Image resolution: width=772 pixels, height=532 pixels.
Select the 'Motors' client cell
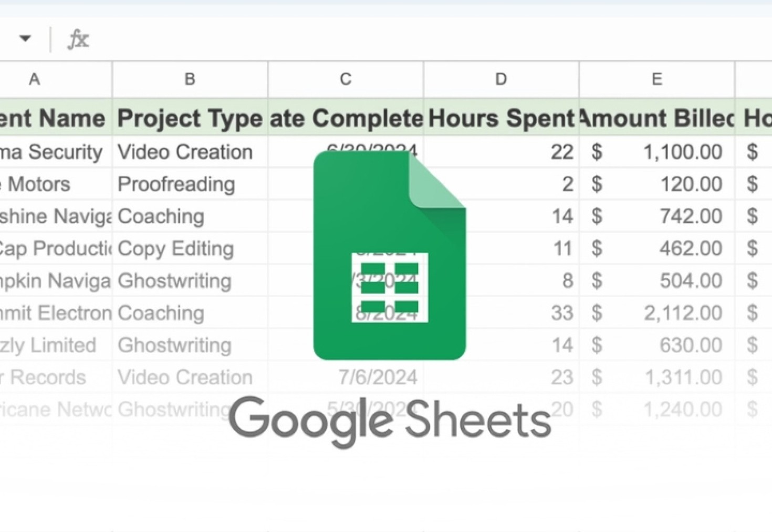pos(56,184)
